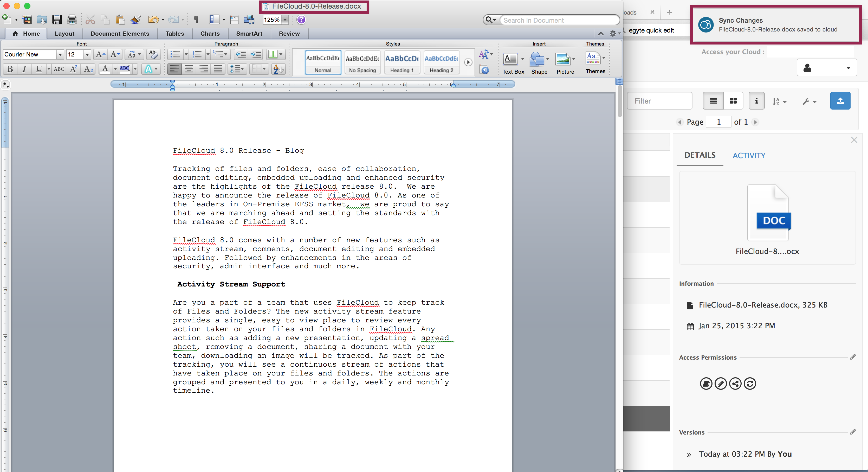The image size is (868, 472).
Task: Click the Sort A-Z icon
Action: (279, 69)
